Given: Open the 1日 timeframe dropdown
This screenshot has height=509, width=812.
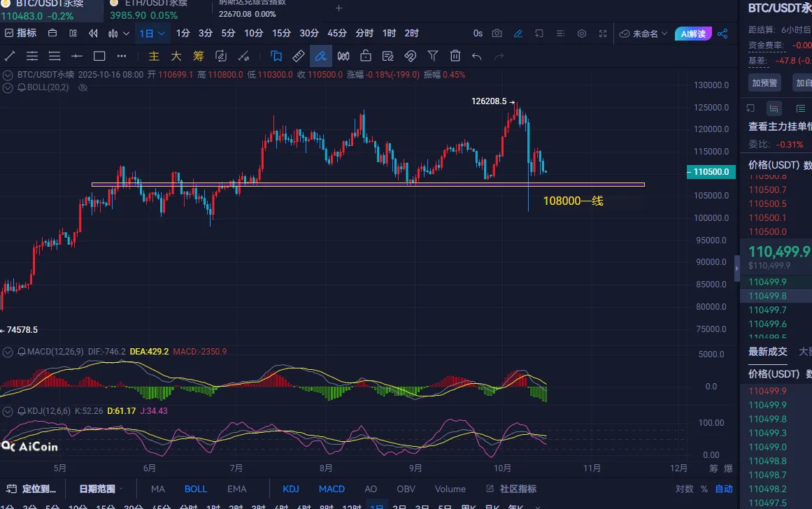Looking at the screenshot, I should tap(152, 34).
